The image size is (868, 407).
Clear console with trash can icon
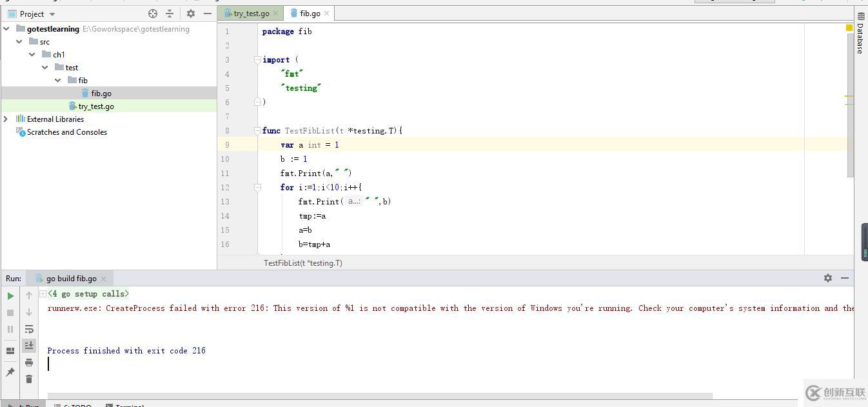click(29, 379)
